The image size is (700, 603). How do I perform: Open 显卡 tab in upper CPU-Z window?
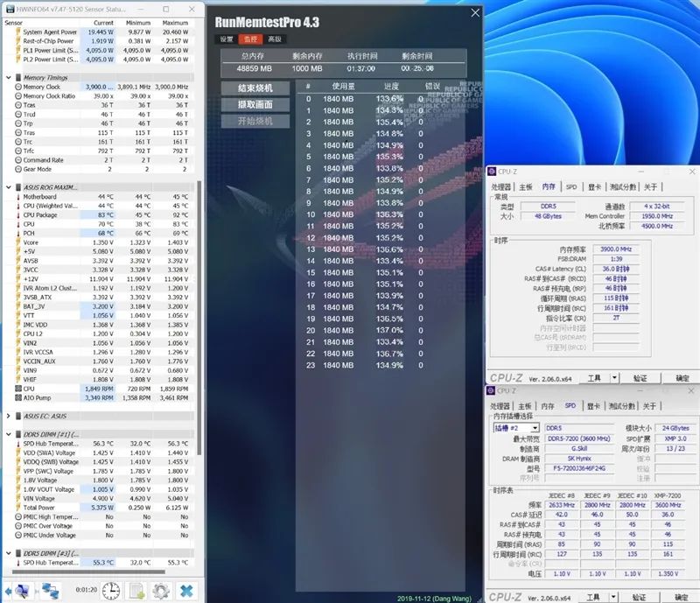595,187
